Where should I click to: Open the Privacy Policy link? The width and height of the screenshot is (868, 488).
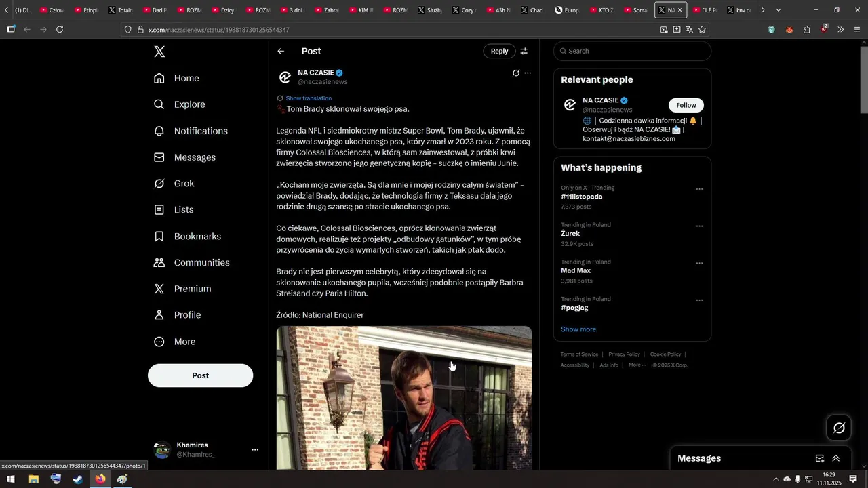coord(624,354)
